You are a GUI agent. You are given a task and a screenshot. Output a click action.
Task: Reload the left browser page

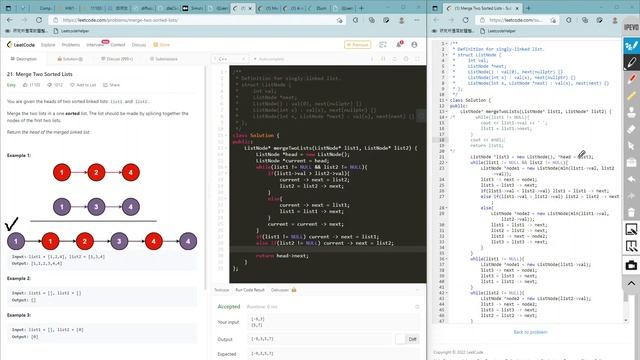coord(39,20)
